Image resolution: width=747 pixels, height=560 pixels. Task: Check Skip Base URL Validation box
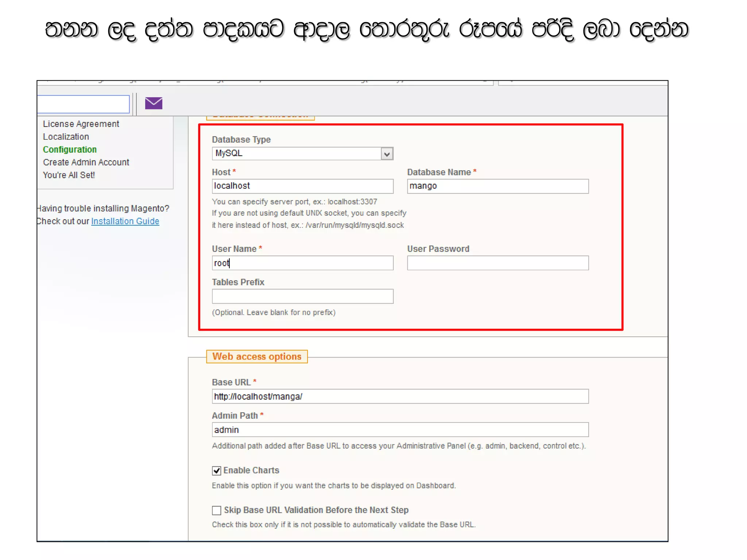[216, 510]
